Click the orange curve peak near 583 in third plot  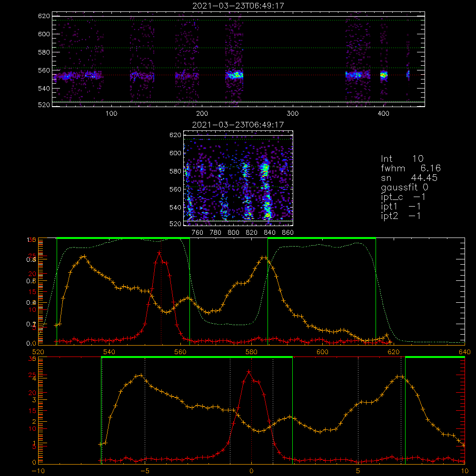tap(264, 258)
